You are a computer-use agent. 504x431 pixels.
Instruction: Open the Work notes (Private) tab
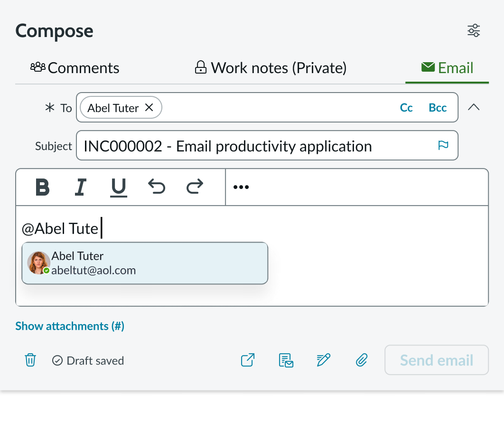[270, 67]
